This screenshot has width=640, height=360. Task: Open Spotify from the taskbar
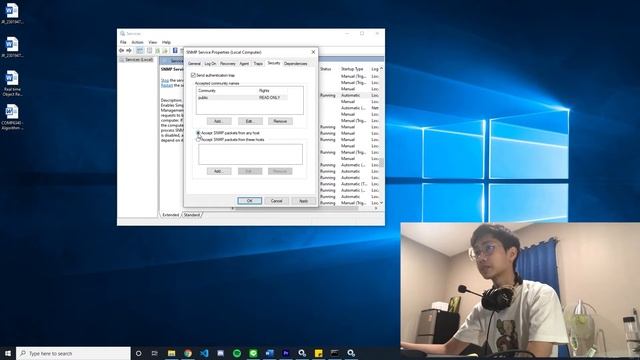coord(237,353)
